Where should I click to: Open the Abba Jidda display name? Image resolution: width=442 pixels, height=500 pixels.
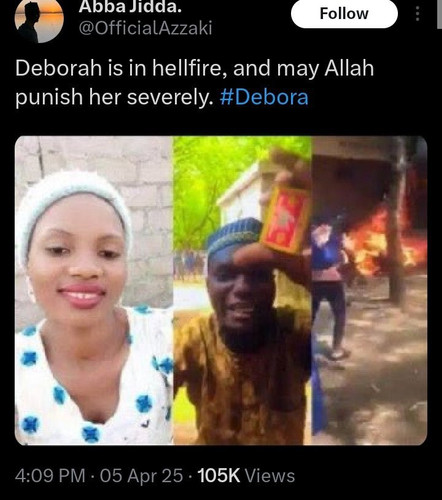tap(130, 7)
